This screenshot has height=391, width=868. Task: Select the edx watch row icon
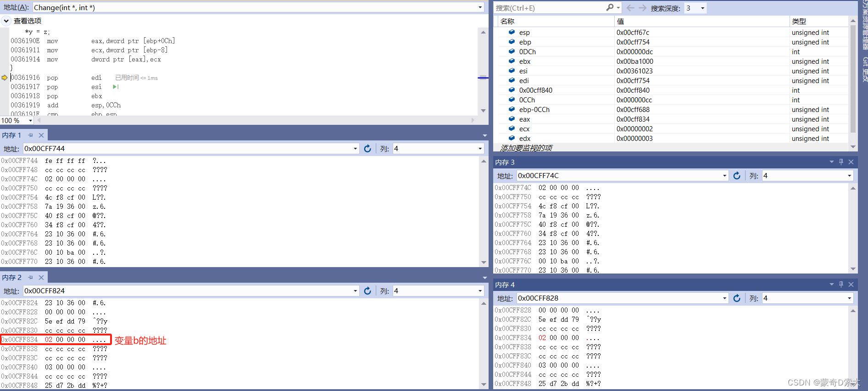512,138
